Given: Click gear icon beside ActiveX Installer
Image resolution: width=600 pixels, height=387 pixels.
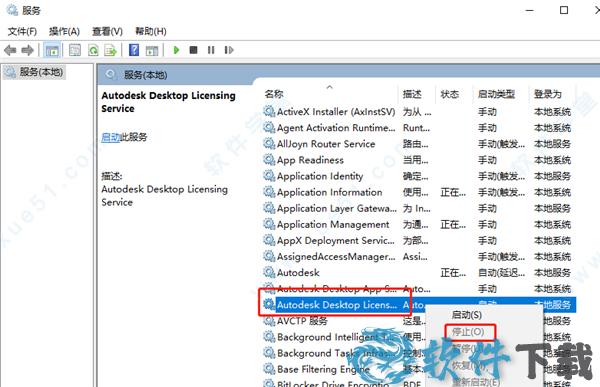Looking at the screenshot, I should click(269, 111).
